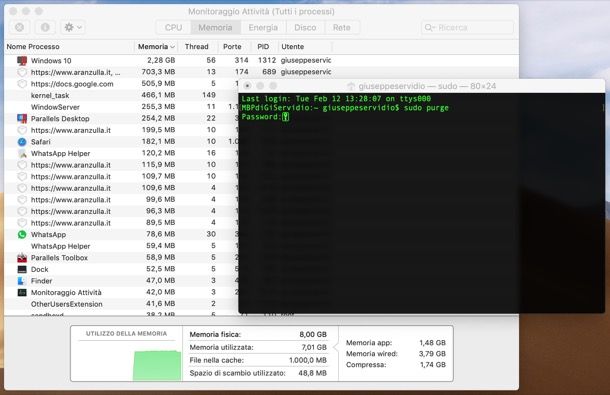
Task: Toggle sort order on Memoria column
Action: [x=156, y=47]
